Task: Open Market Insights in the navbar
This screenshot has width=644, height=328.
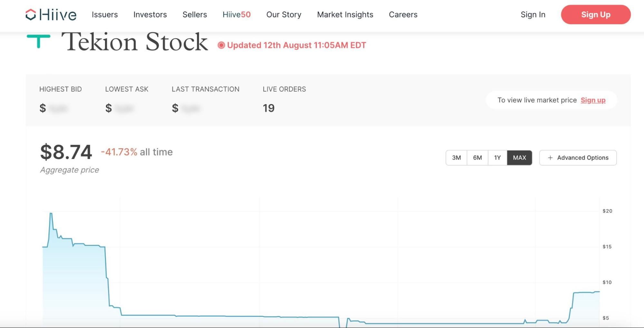Action: (x=345, y=15)
